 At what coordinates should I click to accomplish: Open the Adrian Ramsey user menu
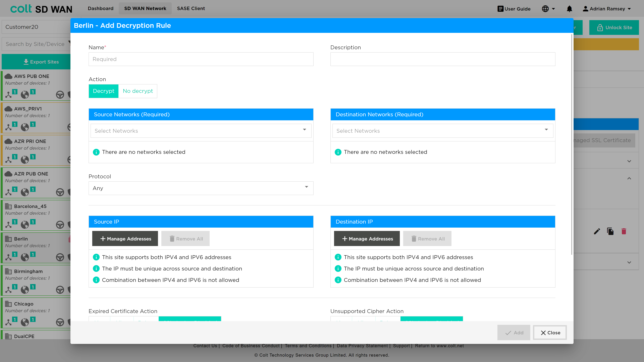606,9
